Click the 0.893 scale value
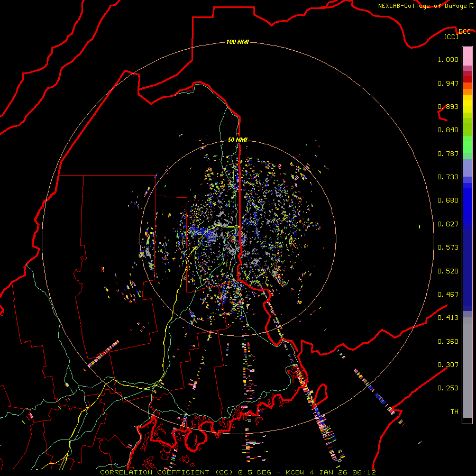 (x=448, y=106)
